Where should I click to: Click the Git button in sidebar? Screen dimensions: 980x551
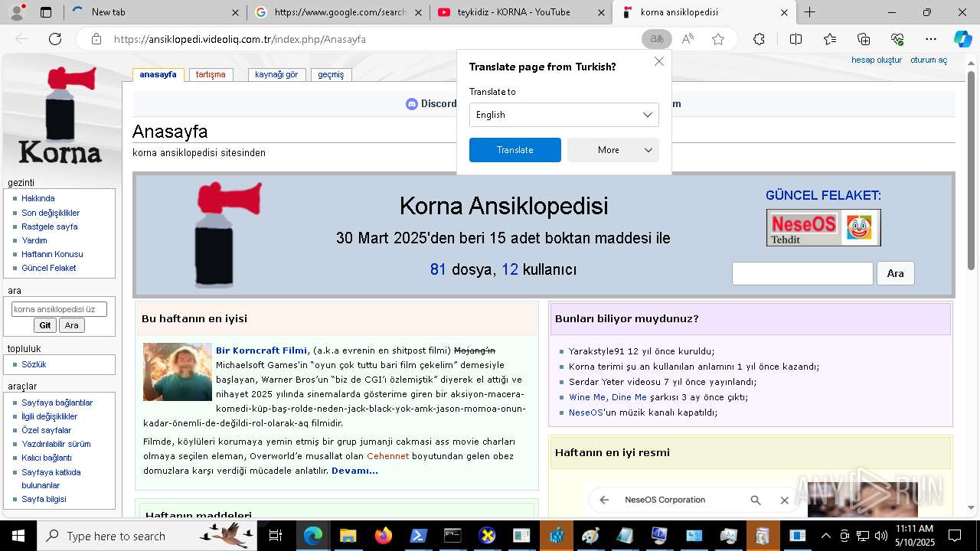(x=45, y=325)
